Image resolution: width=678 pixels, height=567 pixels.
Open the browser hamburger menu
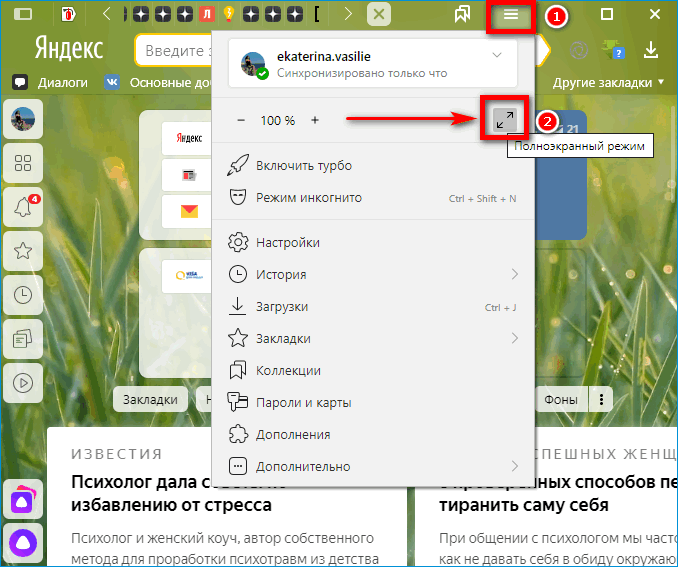pos(511,16)
